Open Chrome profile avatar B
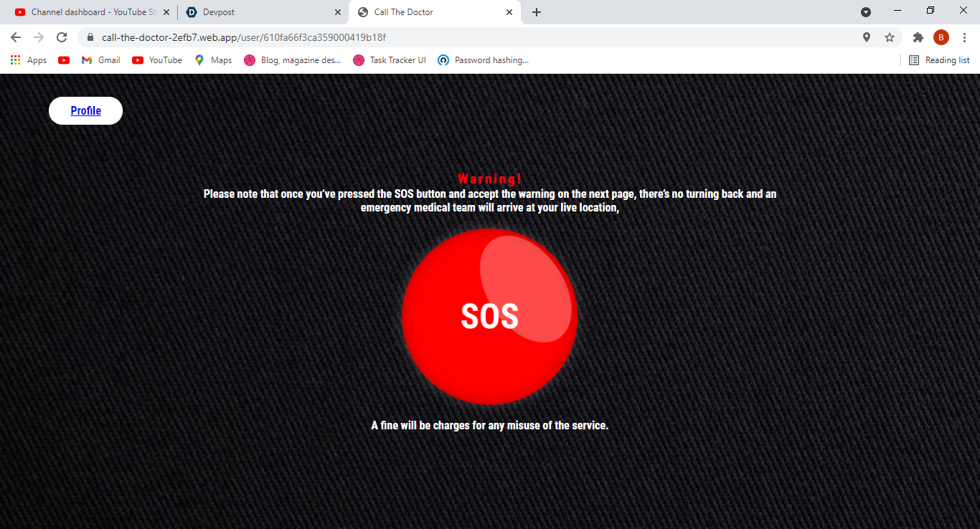The image size is (980, 529). point(941,37)
